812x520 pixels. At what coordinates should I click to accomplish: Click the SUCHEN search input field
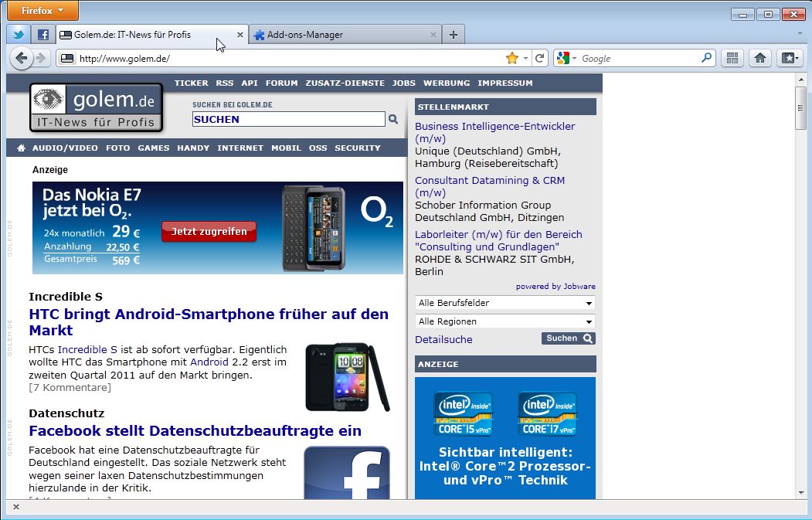[288, 119]
